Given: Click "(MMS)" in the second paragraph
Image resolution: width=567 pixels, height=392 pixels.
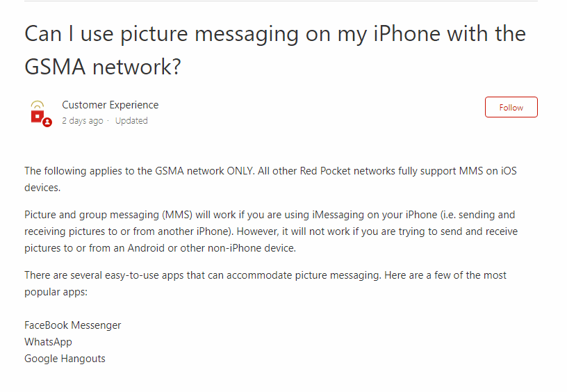Looking at the screenshot, I should click(x=177, y=215).
